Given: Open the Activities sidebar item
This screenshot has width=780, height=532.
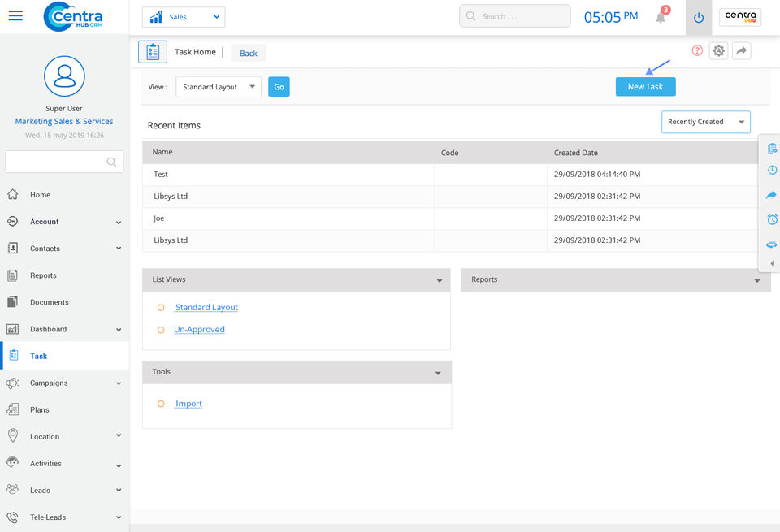Looking at the screenshot, I should 65,463.
